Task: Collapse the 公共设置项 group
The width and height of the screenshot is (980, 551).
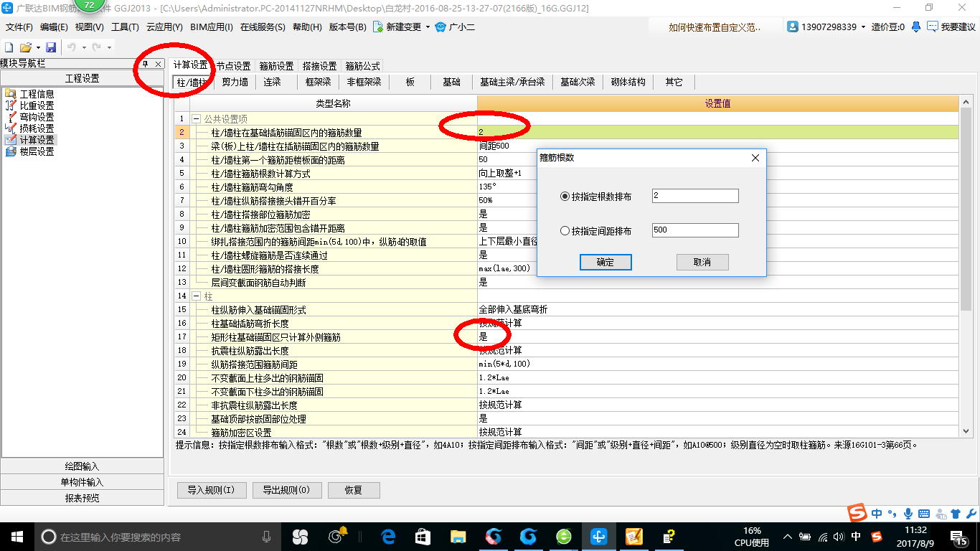Action: coord(196,119)
